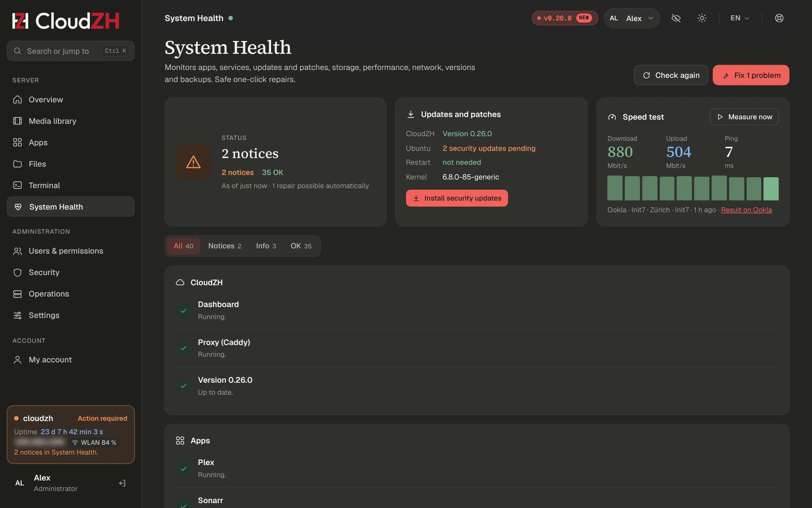The width and height of the screenshot is (812, 508).
Task: Open the Alex user dropdown in header
Action: click(x=632, y=18)
